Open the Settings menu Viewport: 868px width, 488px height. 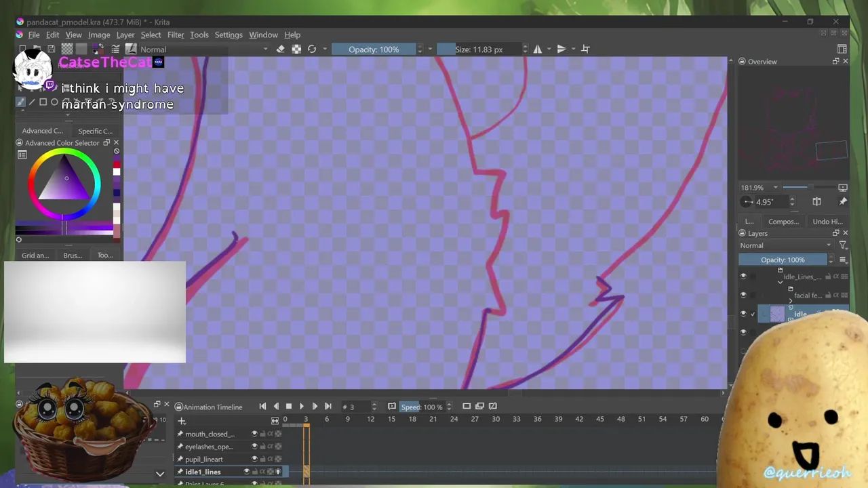229,35
